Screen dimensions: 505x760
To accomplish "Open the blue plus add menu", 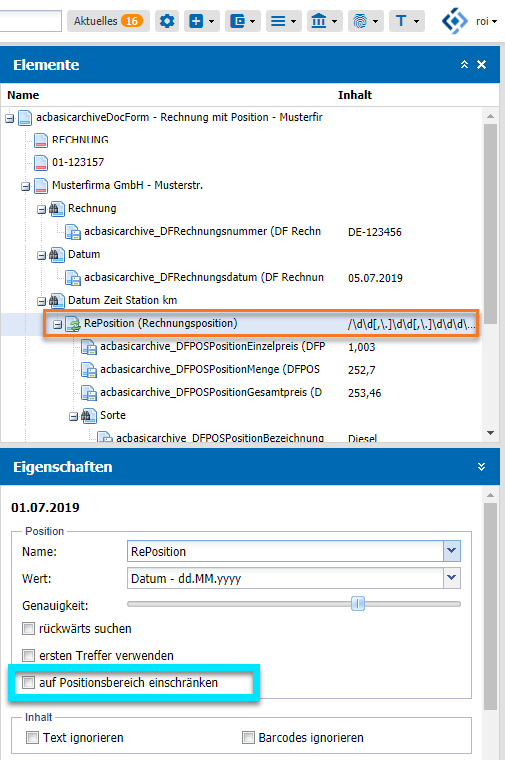I will coord(202,21).
